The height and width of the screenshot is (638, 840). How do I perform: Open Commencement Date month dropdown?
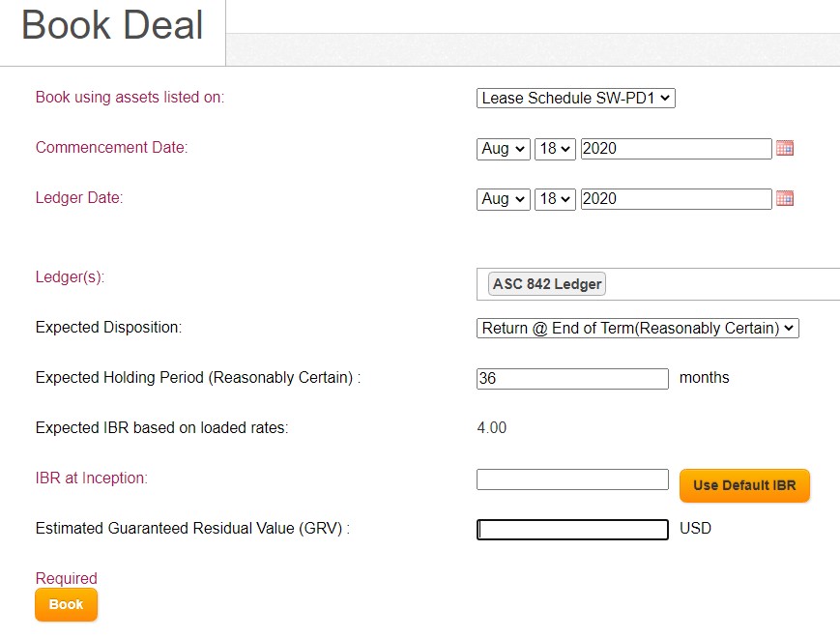(503, 149)
